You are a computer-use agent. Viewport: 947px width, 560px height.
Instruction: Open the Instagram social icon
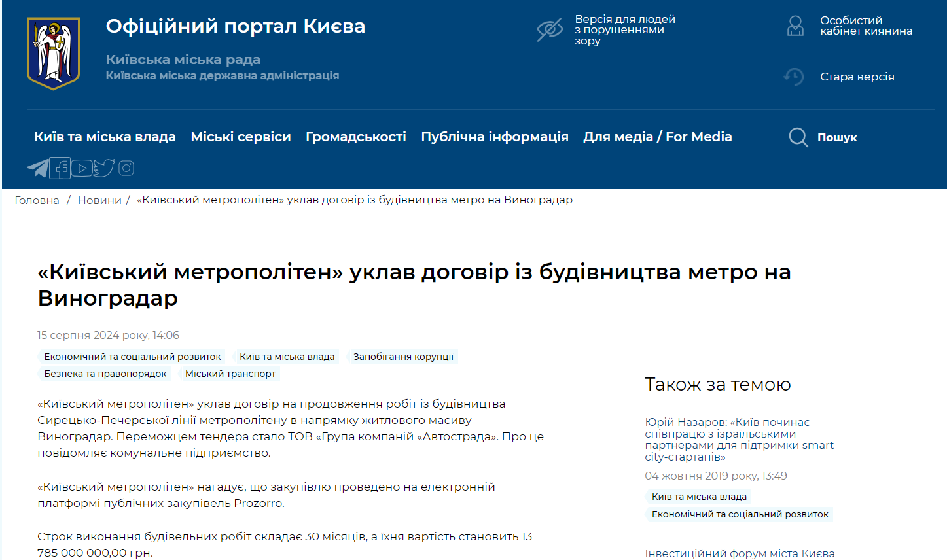click(126, 168)
